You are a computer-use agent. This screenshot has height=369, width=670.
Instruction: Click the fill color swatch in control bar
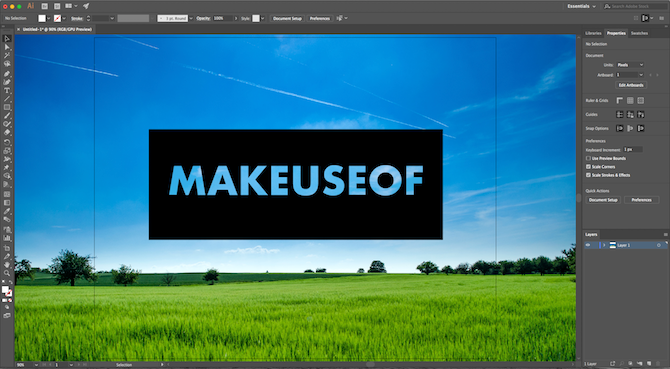42,18
